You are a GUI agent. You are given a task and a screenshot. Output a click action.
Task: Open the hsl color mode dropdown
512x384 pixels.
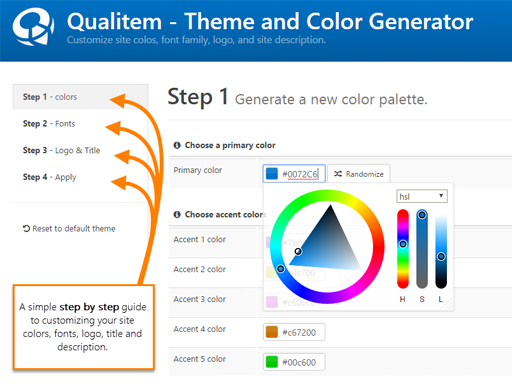[x=422, y=196]
